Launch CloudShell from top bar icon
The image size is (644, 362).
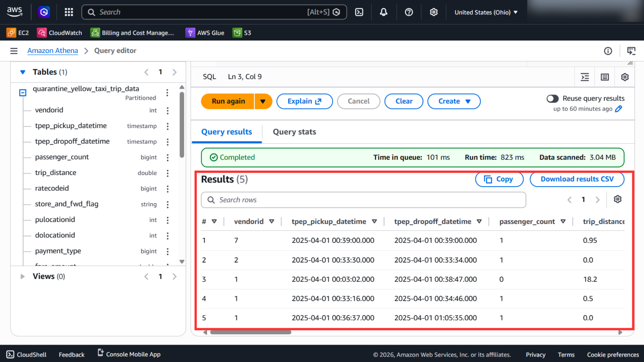click(x=359, y=12)
